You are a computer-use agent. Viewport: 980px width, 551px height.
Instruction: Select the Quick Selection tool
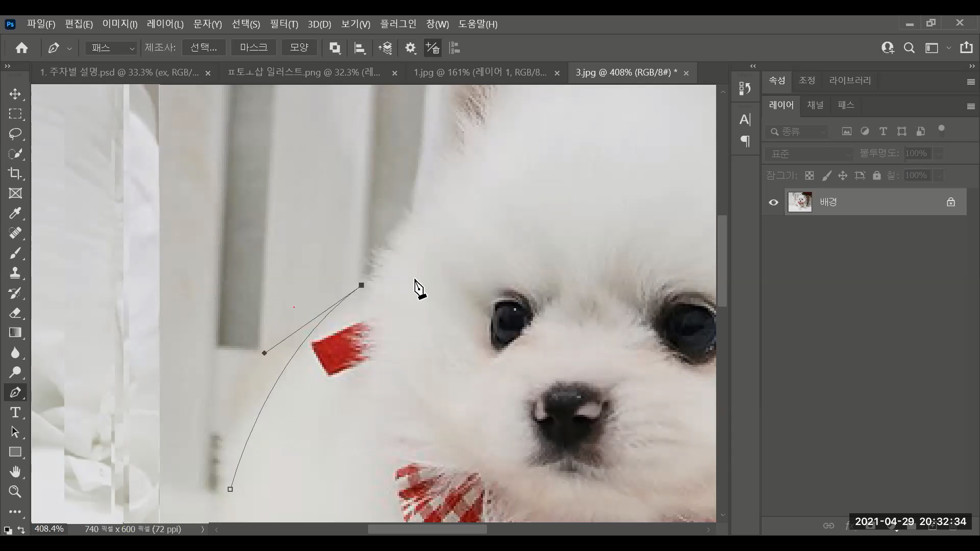(15, 154)
